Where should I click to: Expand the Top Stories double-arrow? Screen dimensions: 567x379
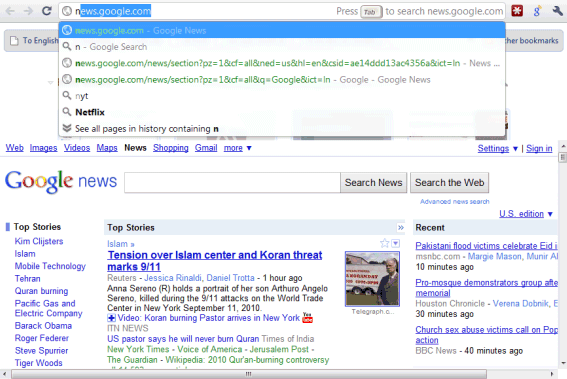(401, 227)
